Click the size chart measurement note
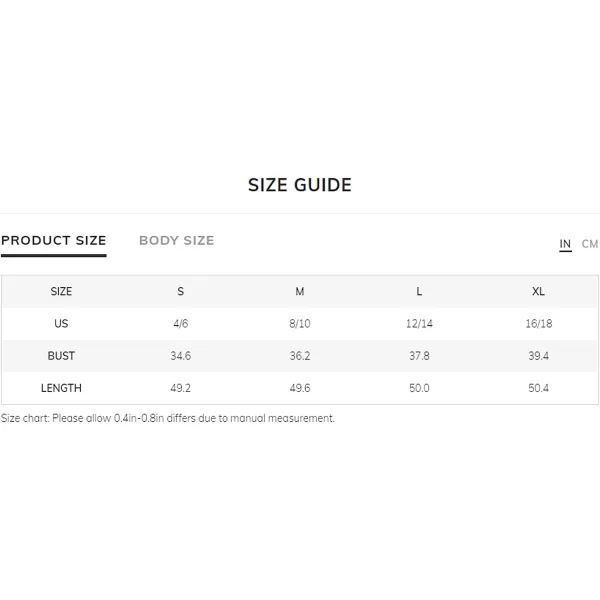The width and height of the screenshot is (600, 600). 168,418
